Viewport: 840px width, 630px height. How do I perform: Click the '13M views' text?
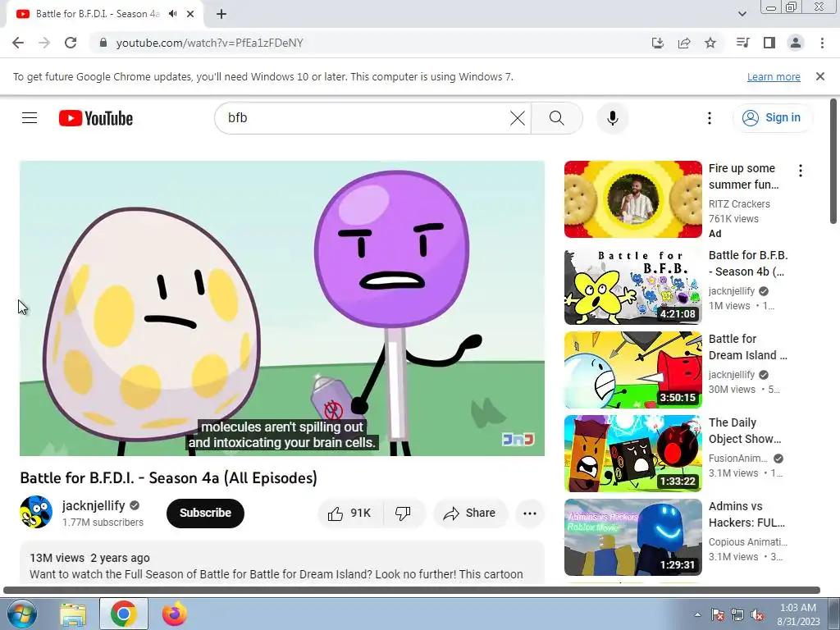[57, 558]
